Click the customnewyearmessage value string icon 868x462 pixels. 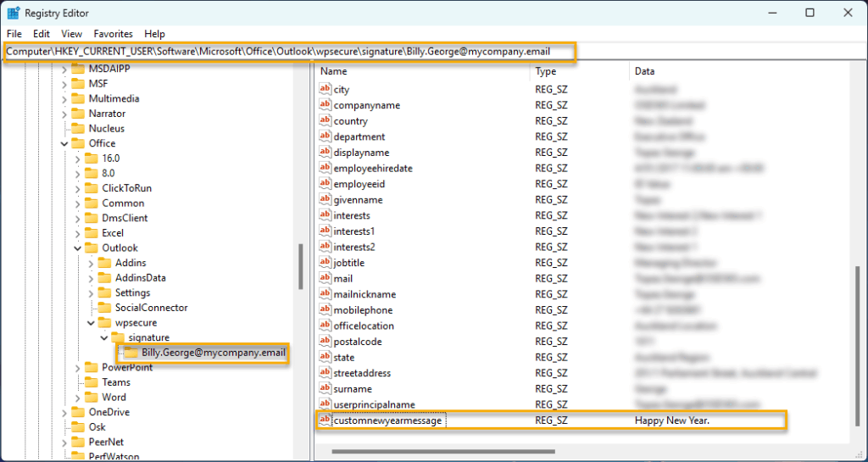point(325,420)
